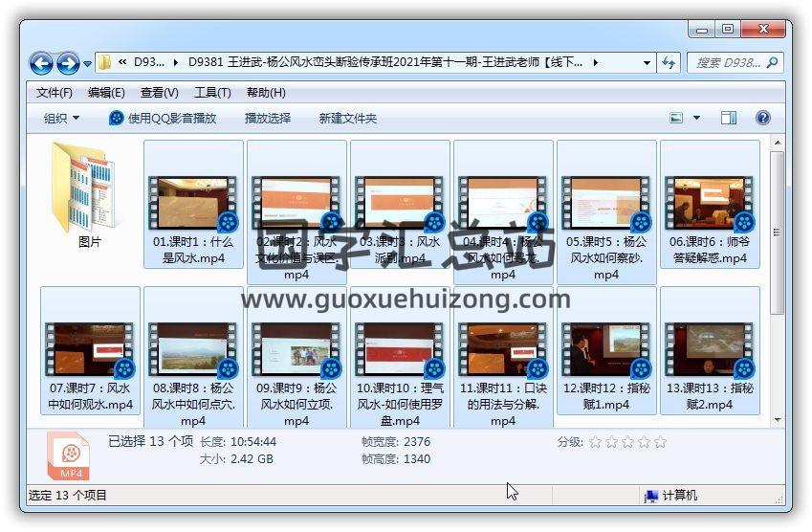Open the 组织 dropdown menu

[x=61, y=118]
